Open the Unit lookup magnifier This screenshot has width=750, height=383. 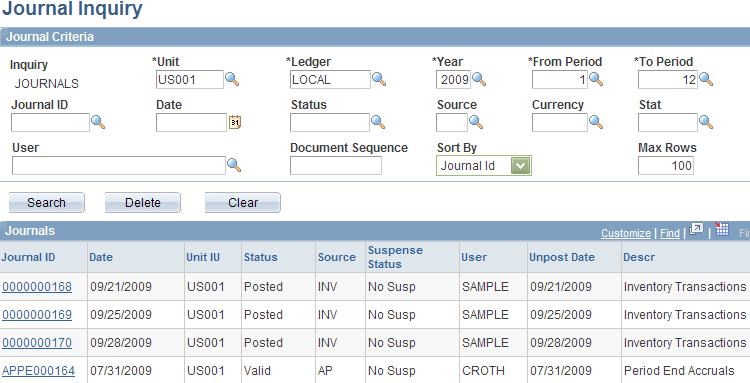click(x=232, y=79)
